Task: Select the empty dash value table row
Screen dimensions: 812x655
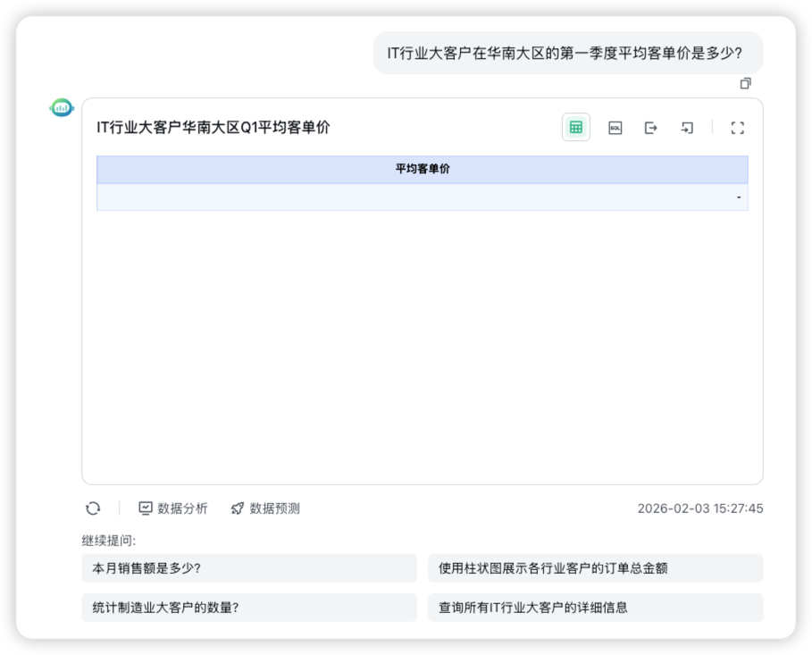Action: pos(421,195)
